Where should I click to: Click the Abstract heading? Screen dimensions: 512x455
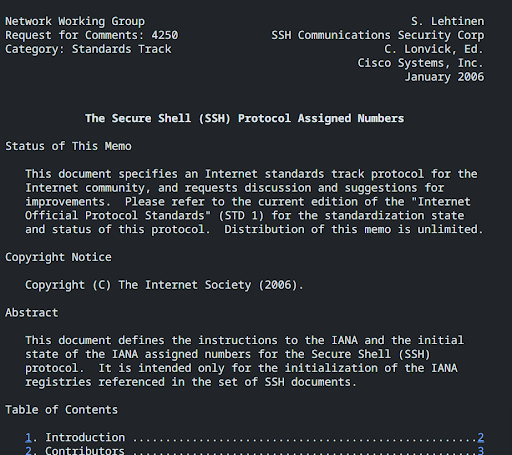coord(32,313)
